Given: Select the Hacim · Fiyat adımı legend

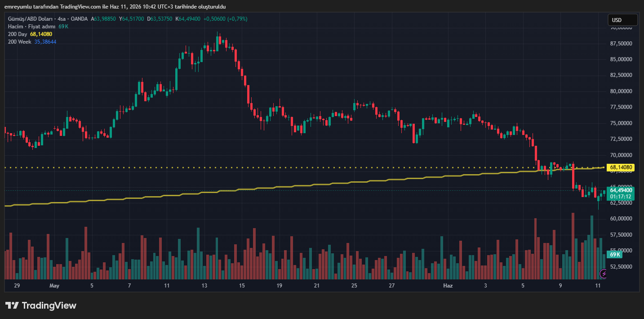Looking at the screenshot, I should pyautogui.click(x=31, y=27).
